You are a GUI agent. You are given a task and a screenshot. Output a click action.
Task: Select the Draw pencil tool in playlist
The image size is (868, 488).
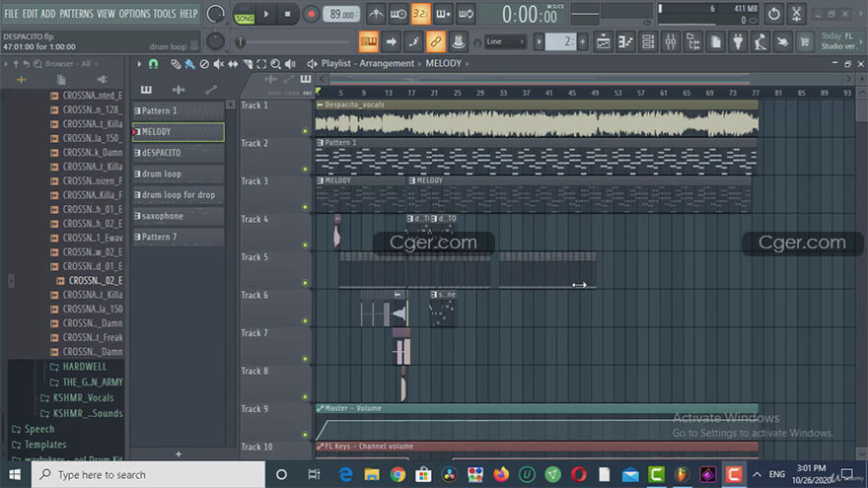pos(176,64)
